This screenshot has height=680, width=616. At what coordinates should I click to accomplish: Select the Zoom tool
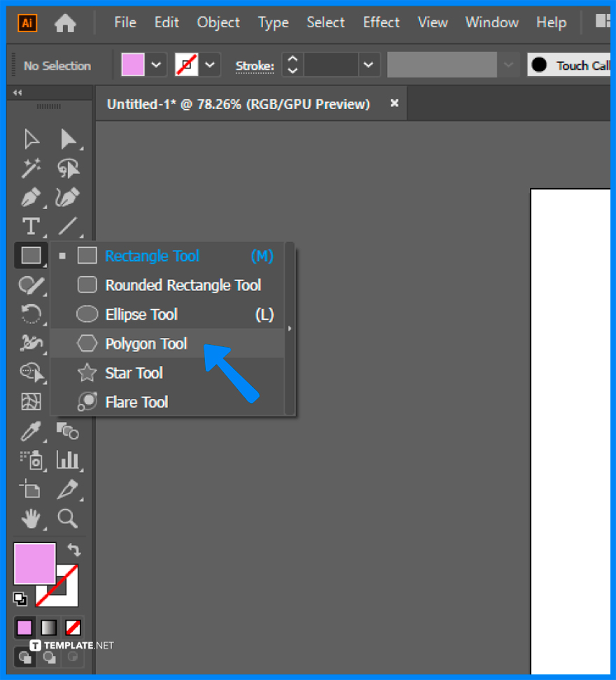click(x=69, y=518)
